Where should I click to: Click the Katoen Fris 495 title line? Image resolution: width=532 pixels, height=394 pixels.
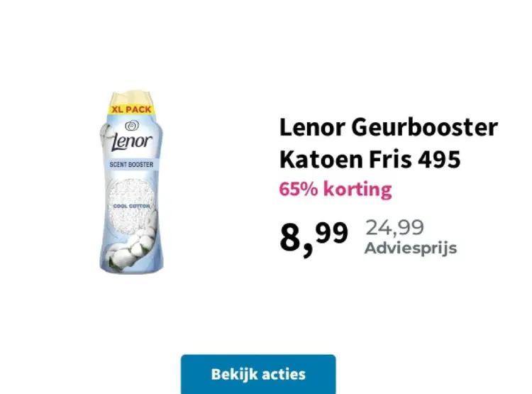point(370,158)
